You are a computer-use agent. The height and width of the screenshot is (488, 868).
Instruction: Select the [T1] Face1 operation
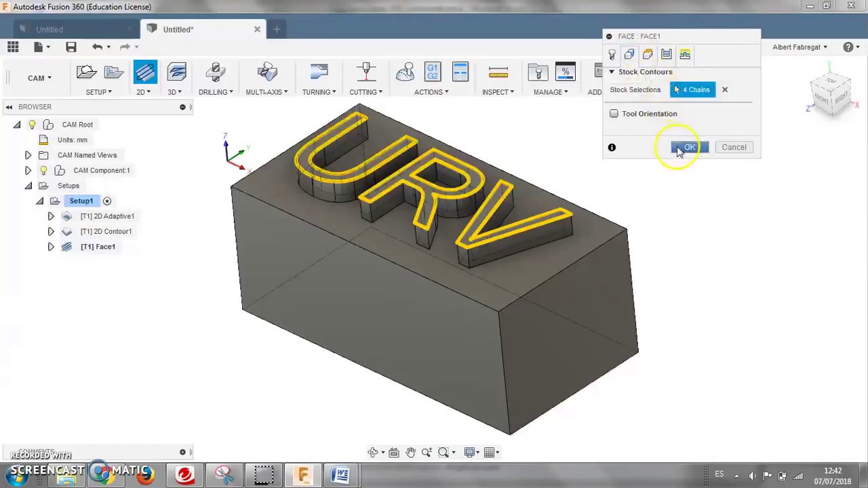[98, 247]
